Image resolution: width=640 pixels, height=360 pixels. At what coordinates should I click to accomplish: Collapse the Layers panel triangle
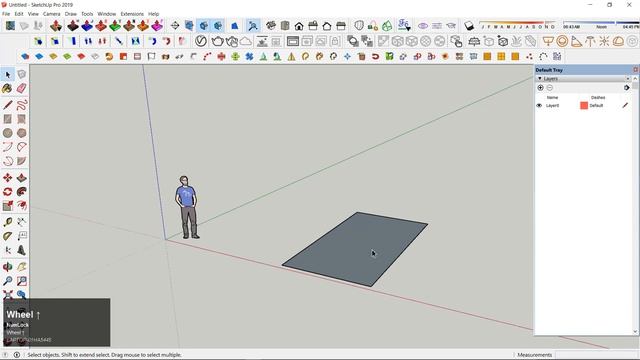click(540, 78)
